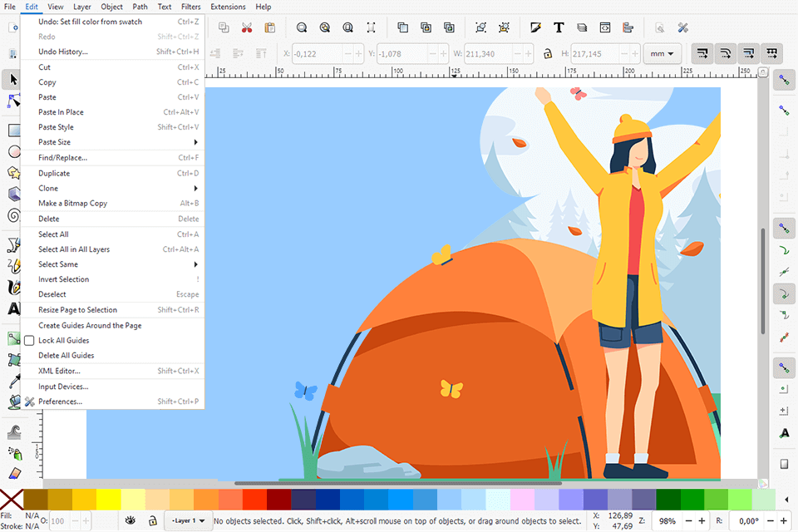Open the Extensions menu
This screenshot has width=798, height=532.
228,7
